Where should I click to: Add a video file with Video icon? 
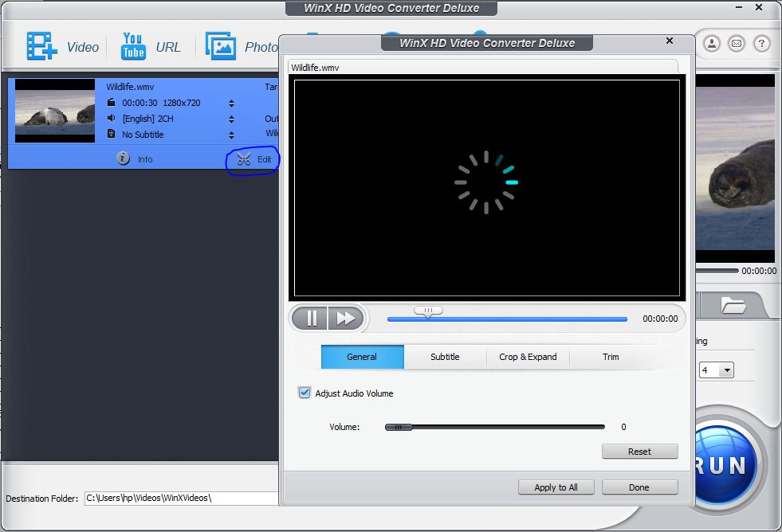42,46
